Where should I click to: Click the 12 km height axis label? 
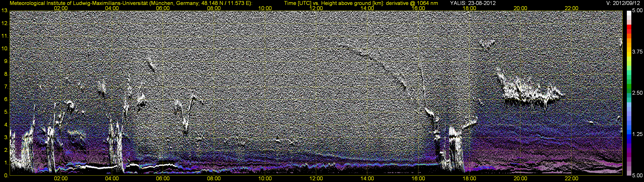pyautogui.click(x=5, y=23)
